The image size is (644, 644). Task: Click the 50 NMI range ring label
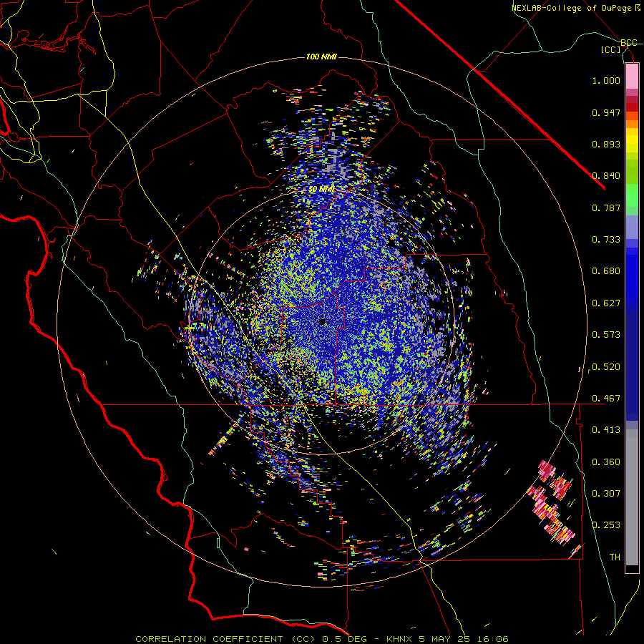click(321, 190)
